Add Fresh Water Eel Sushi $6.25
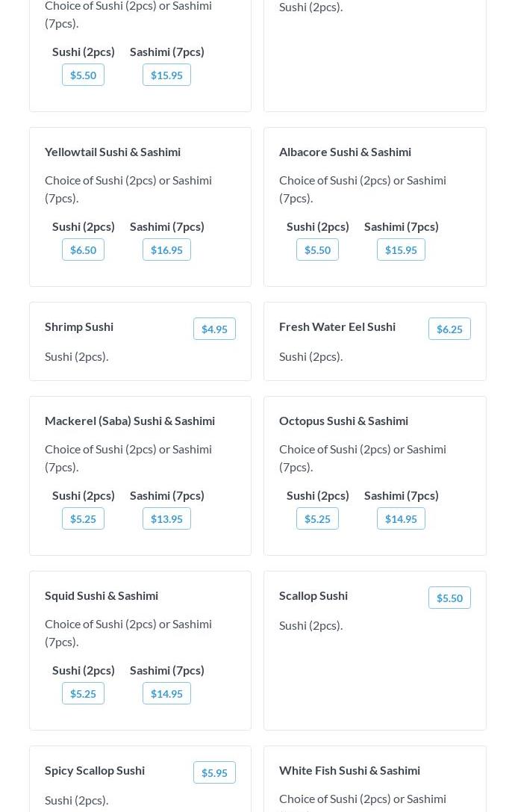 [449, 329]
